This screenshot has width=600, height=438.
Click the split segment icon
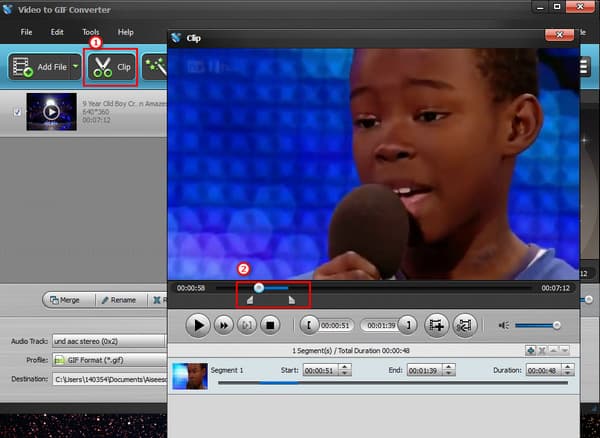(465, 326)
